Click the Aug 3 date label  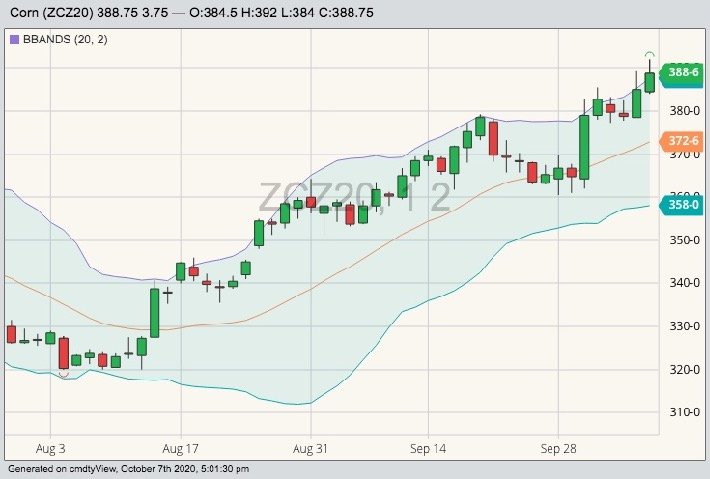(x=50, y=449)
